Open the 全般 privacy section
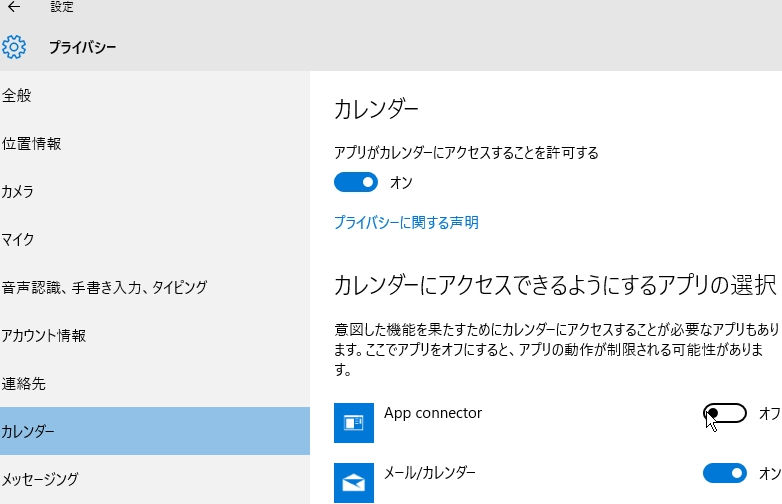This screenshot has height=504, width=782. [x=17, y=96]
